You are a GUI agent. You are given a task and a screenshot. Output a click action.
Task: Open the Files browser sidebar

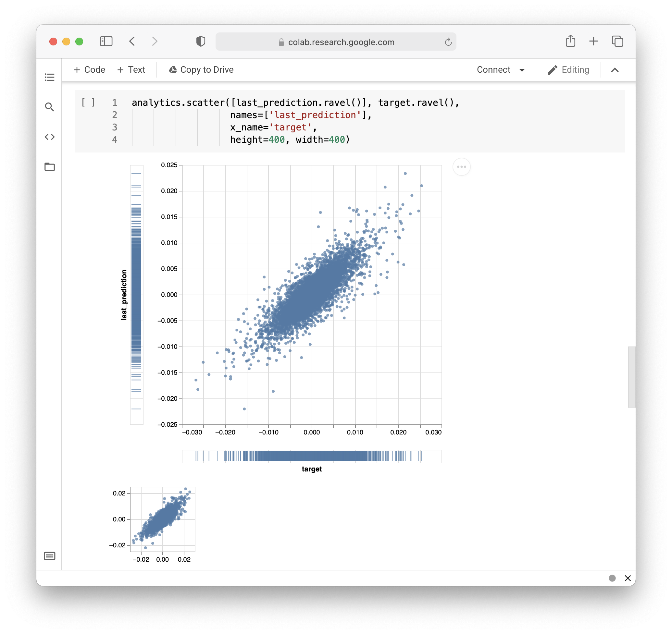50,167
